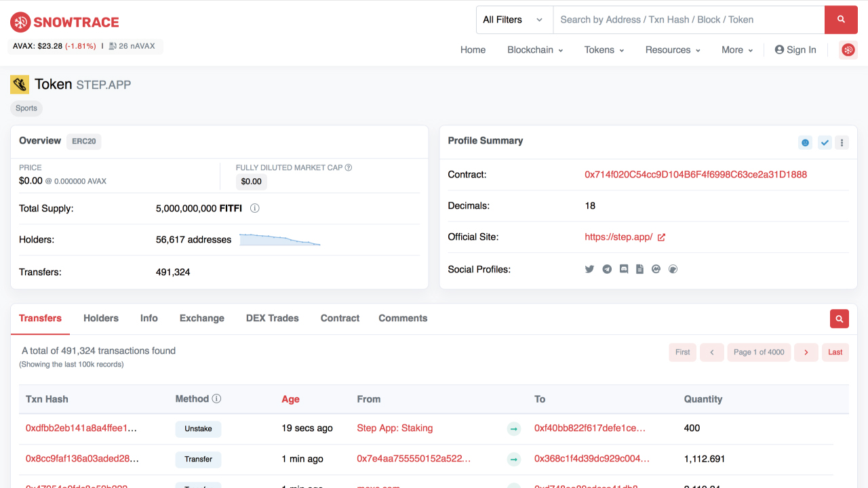Expand the Blockchain menu
The width and height of the screenshot is (868, 488).
tap(535, 49)
